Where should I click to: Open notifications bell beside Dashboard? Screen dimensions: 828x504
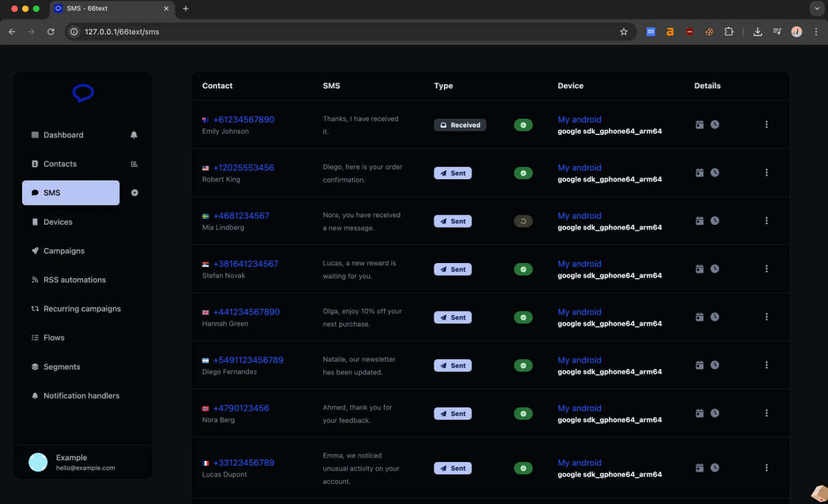[134, 135]
